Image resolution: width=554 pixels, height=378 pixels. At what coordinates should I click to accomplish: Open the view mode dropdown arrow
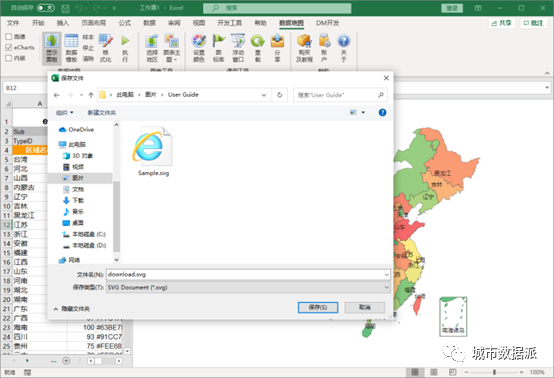point(363,112)
